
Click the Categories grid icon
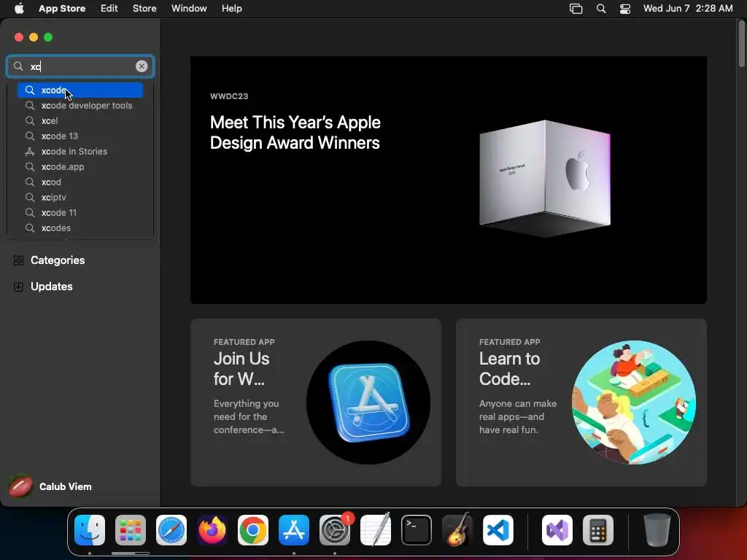(18, 260)
